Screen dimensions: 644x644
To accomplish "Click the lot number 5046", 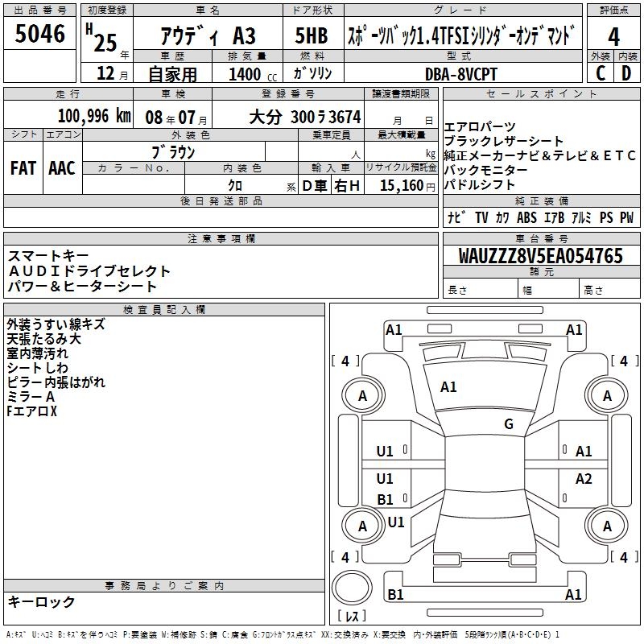I will 39,34.
